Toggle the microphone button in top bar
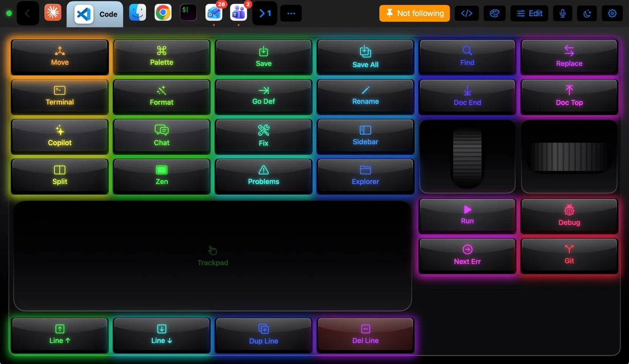 [x=562, y=13]
